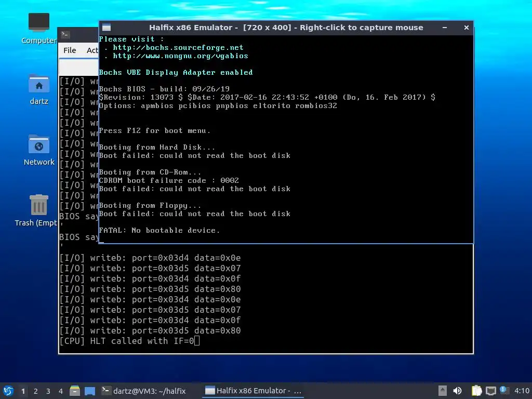Click 'CDROM boot failure code : 0002' line
Screen dimensions: 532x399
[169, 180]
